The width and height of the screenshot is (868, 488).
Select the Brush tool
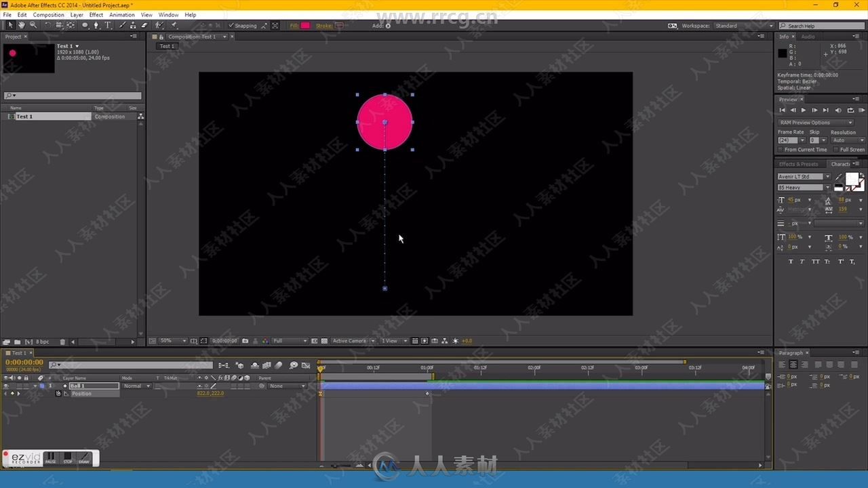pyautogui.click(x=122, y=25)
